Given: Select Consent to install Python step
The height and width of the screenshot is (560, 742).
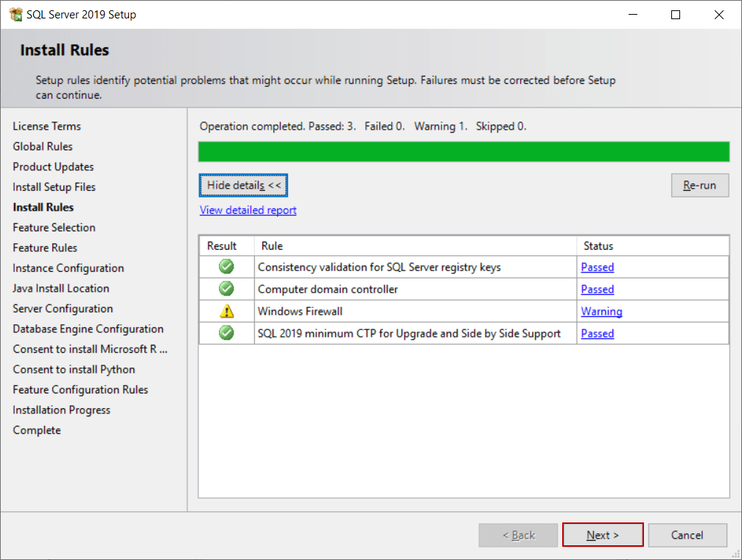Looking at the screenshot, I should coord(73,369).
